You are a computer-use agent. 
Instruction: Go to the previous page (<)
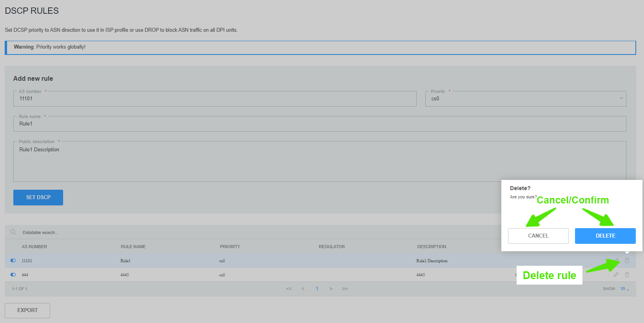coord(303,289)
